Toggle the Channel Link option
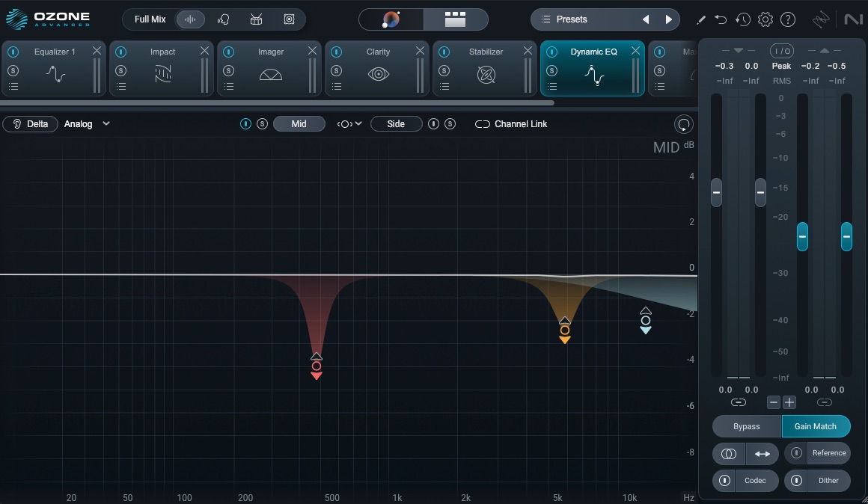The width and height of the screenshot is (868, 504). point(512,124)
